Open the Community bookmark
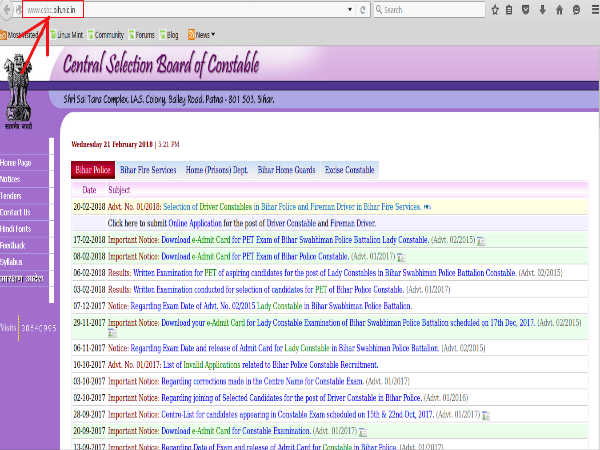600x450 pixels. (106, 35)
